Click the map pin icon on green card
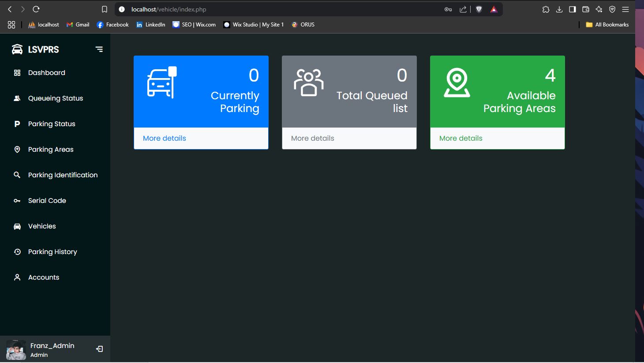 coord(457,82)
